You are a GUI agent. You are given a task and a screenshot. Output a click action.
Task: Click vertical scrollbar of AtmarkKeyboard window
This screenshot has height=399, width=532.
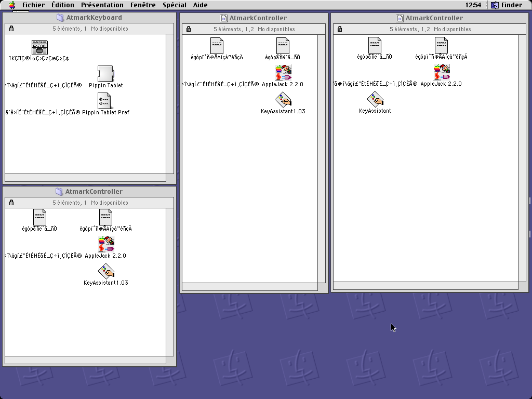coord(170,104)
